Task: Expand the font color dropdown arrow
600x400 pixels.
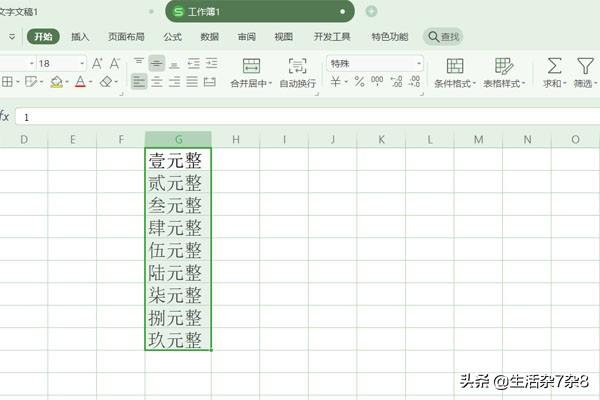Action: [x=91, y=82]
